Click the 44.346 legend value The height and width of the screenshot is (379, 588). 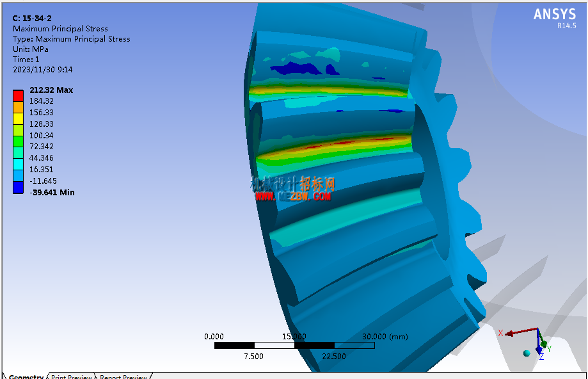41,158
